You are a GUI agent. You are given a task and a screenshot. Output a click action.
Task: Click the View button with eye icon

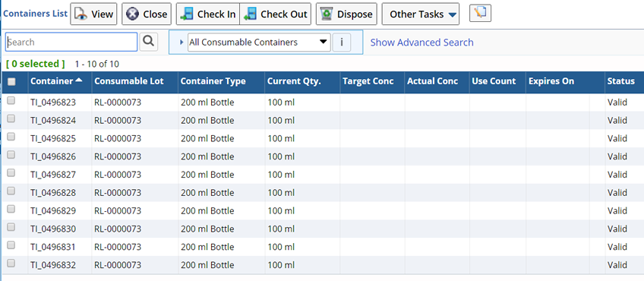point(93,14)
